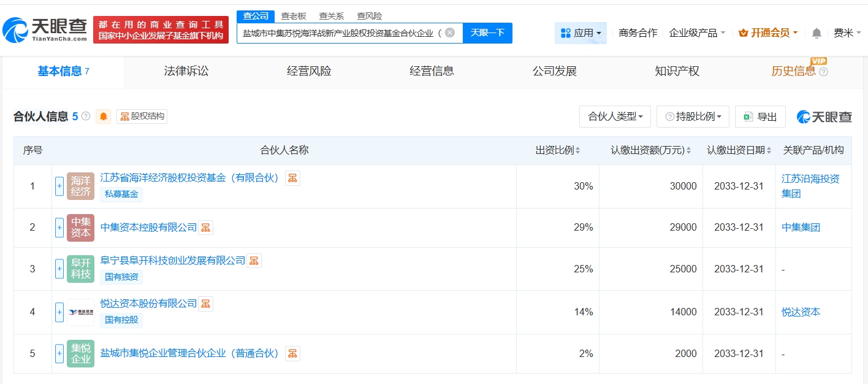Click the 集悦企业 logo thumbnail
This screenshot has height=384, width=868.
point(80,353)
